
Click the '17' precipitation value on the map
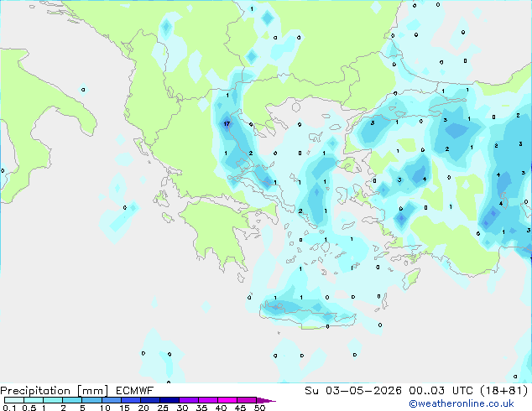pos(227,124)
